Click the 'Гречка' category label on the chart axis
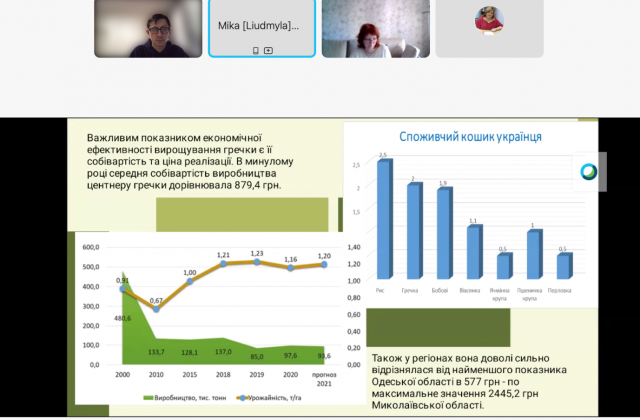 [x=410, y=291]
